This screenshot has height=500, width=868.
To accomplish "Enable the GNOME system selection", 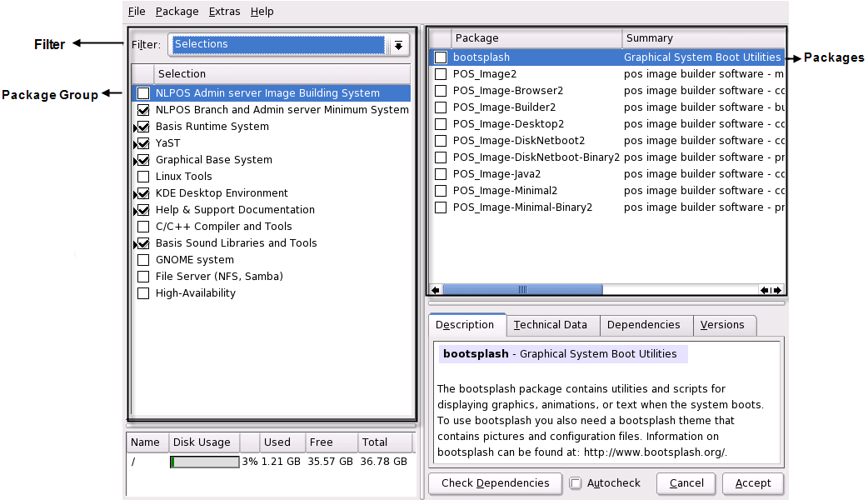I will [x=142, y=259].
